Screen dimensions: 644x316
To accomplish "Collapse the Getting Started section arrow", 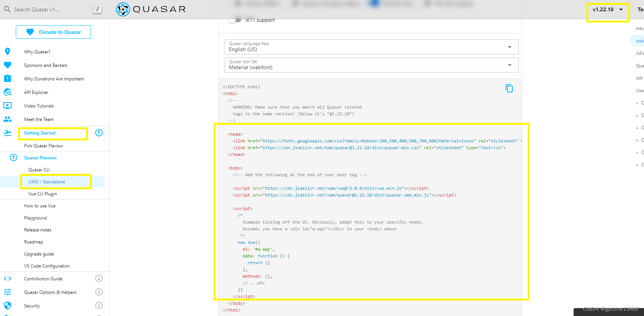I will point(99,133).
